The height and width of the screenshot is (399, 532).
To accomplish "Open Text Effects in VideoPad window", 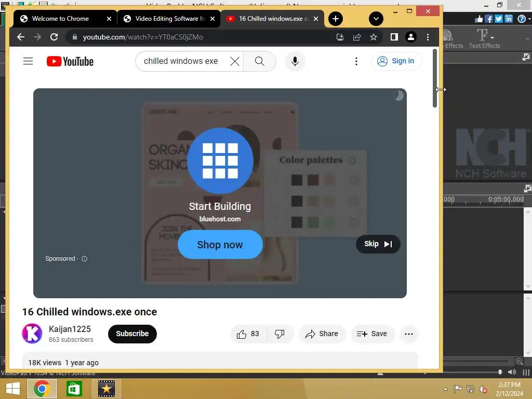I will pos(485,38).
